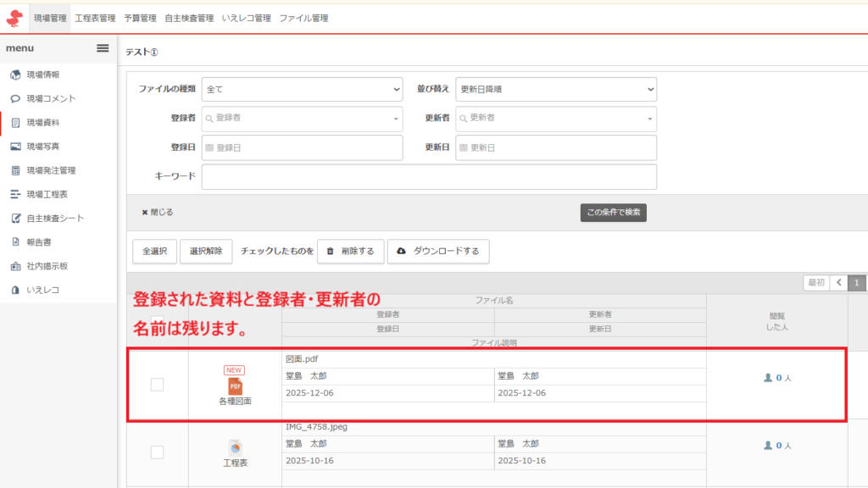
Task: Open the 登録者 selector dropdown
Action: 302,119
